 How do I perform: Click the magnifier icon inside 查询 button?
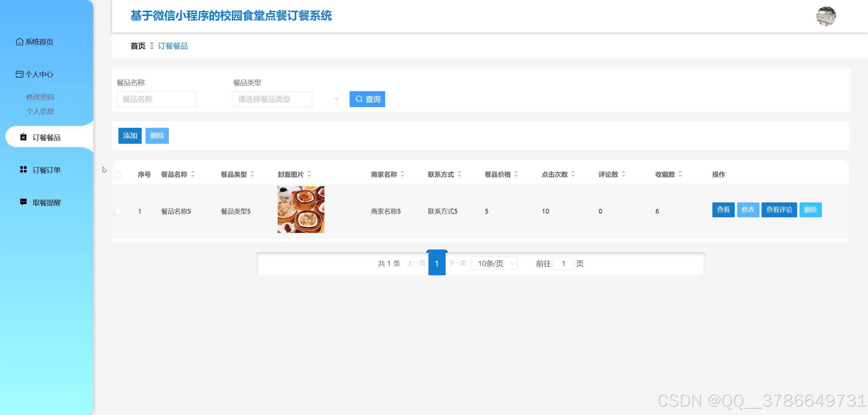[359, 99]
